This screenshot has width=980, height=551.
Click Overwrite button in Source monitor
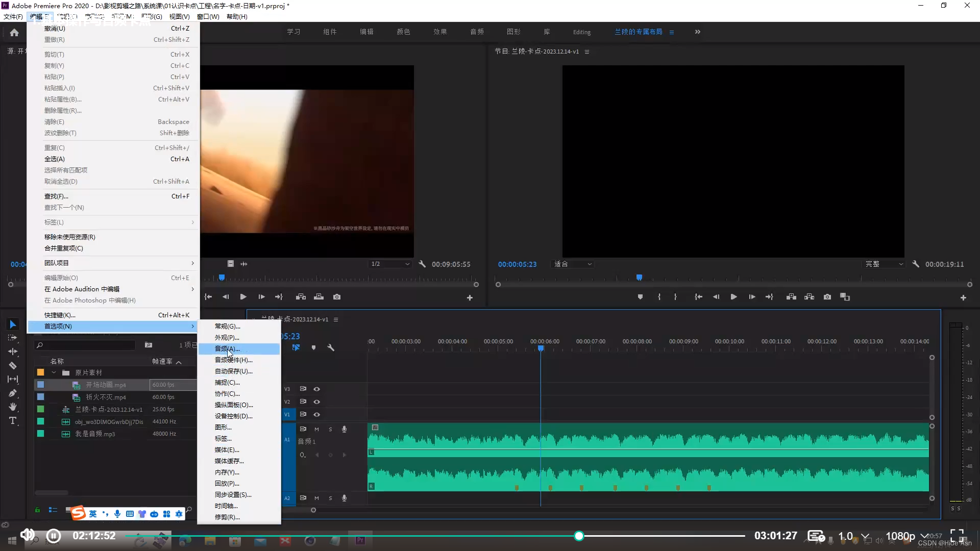pos(318,297)
